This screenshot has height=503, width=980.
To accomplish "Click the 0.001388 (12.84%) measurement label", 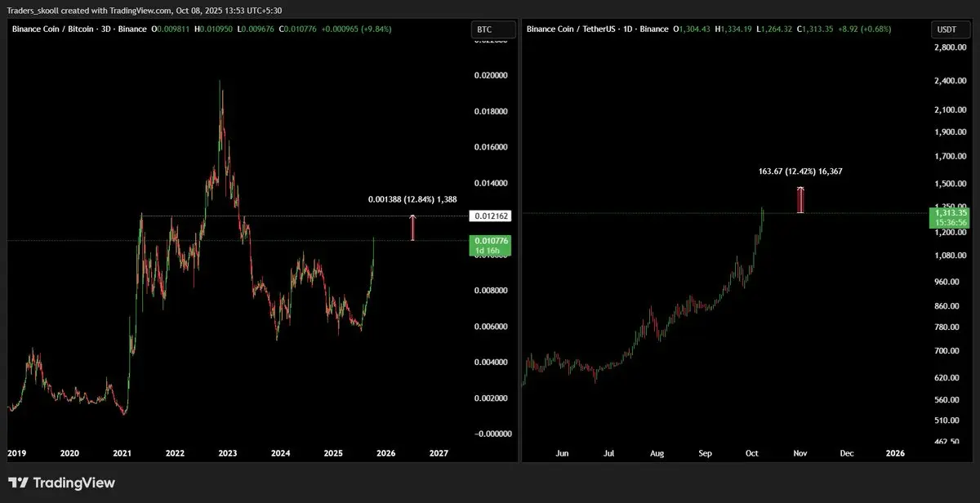I will 411,199.
